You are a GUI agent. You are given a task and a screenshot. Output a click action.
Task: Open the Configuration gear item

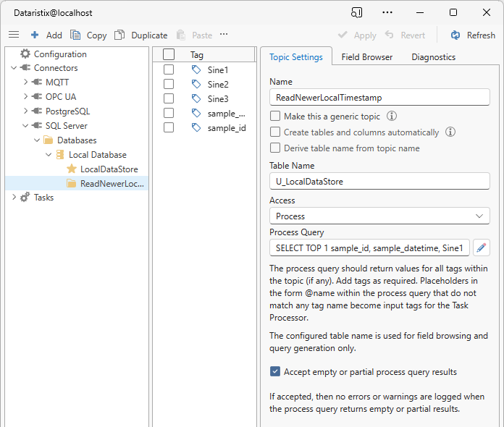click(26, 54)
